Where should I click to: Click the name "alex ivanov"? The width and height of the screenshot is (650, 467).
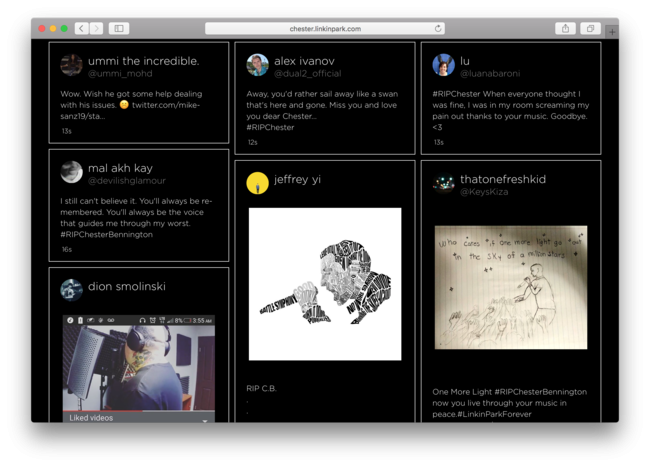pos(304,61)
